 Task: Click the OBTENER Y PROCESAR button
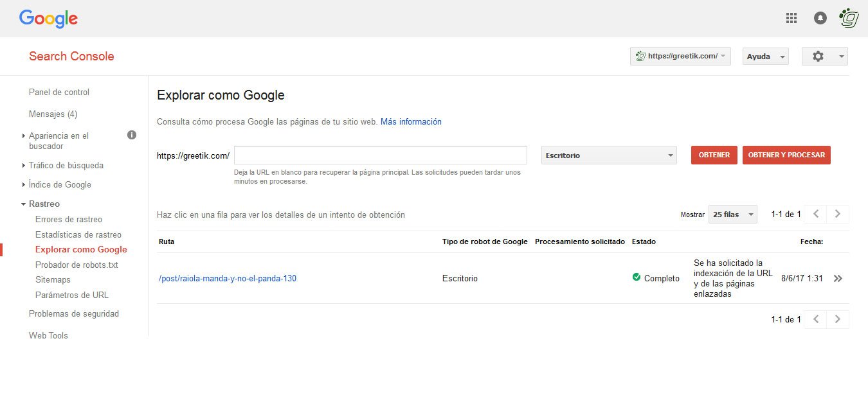pos(786,155)
